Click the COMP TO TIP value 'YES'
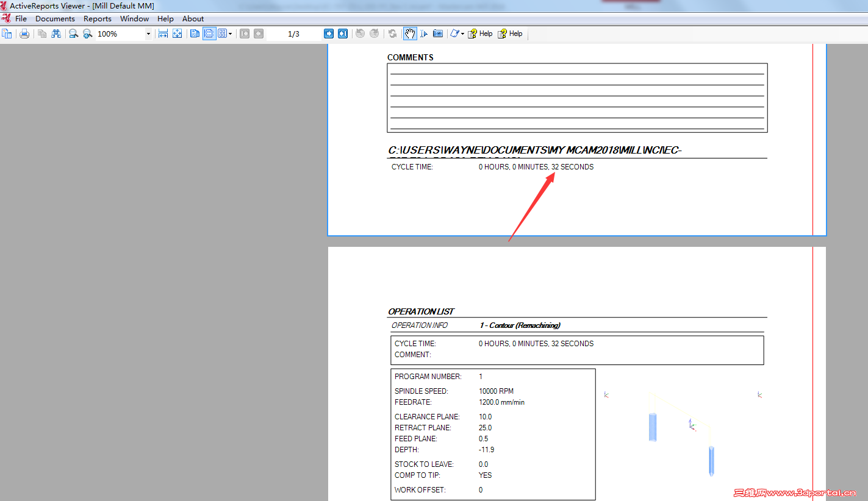Viewport: 868px width, 501px height. (486, 475)
